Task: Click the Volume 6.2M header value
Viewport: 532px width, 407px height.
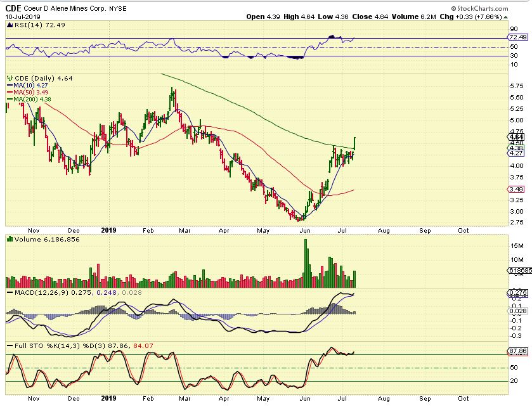Action: [x=413, y=16]
